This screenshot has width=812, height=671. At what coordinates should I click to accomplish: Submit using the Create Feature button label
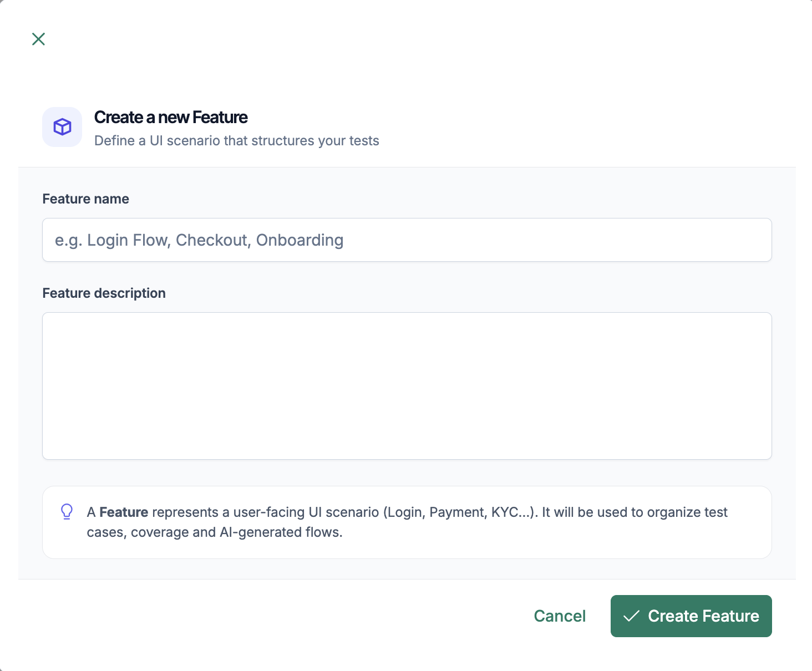pos(703,616)
